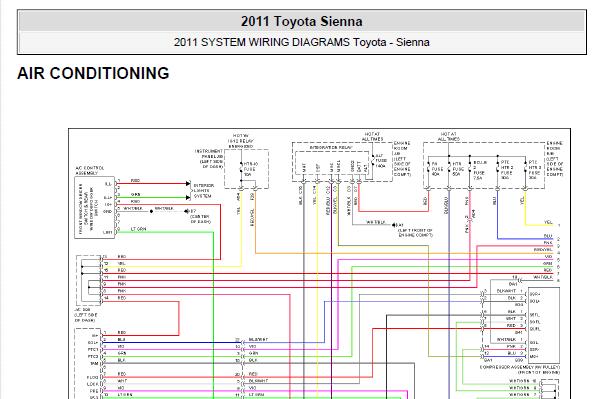Click the 'INTEGRATION RELAY' label
The height and width of the screenshot is (399, 601).
[331, 148]
